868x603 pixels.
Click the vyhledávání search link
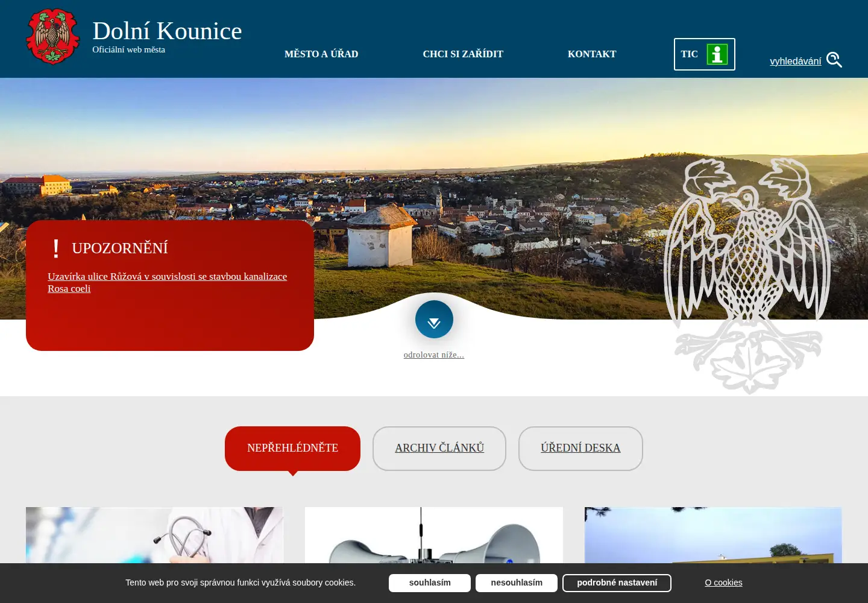point(795,61)
